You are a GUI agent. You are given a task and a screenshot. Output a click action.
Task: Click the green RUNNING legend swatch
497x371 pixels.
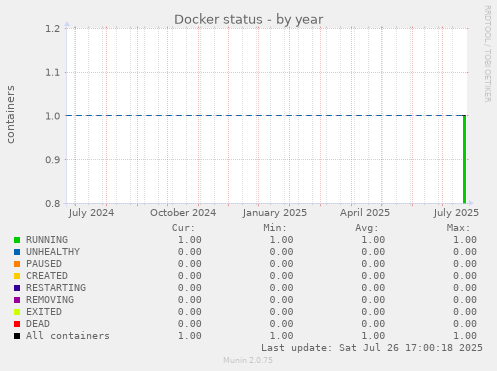point(17,240)
